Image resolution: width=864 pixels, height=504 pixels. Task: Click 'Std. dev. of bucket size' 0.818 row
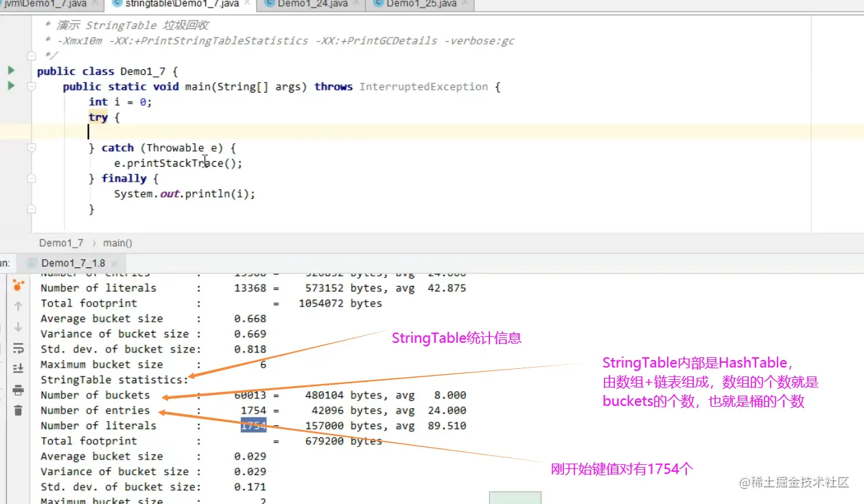click(153, 349)
